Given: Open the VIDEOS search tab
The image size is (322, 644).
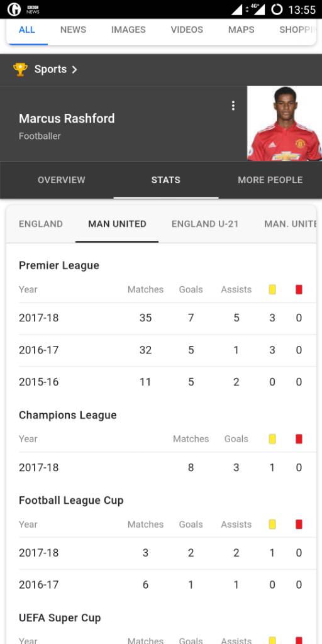Looking at the screenshot, I should pyautogui.click(x=187, y=30).
